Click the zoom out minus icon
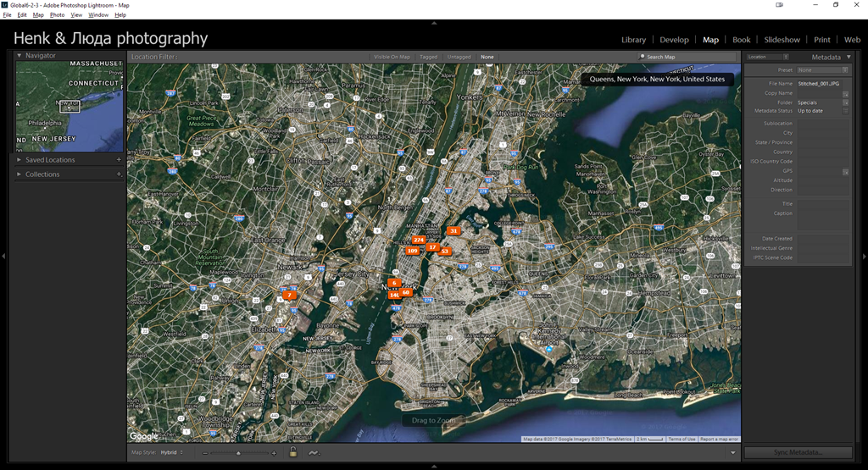The height and width of the screenshot is (470, 868). pos(205,453)
